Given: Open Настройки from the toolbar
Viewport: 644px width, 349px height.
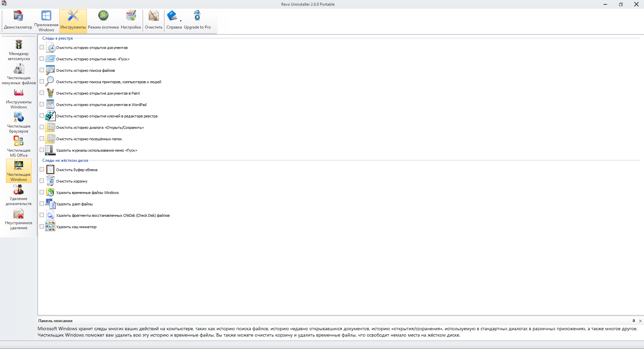Looking at the screenshot, I should click(131, 20).
